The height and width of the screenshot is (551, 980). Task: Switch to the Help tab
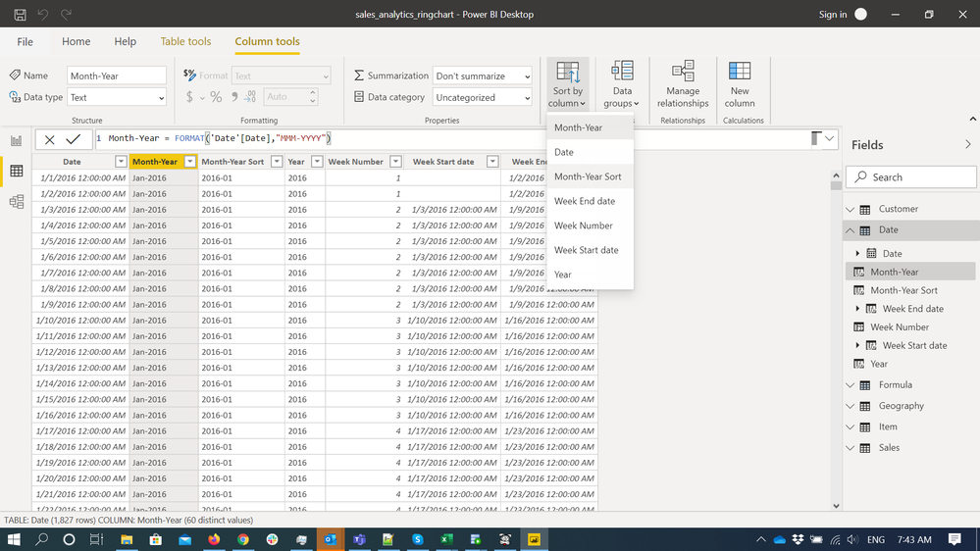[x=125, y=42]
